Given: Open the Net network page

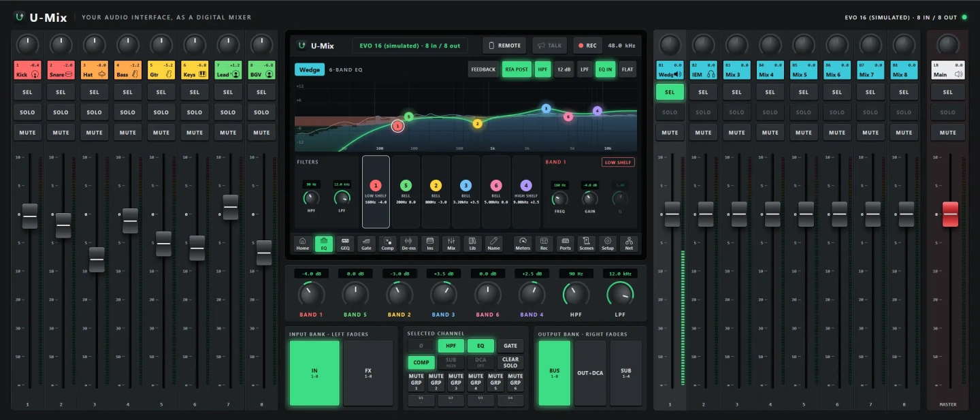Looking at the screenshot, I should coord(629,244).
